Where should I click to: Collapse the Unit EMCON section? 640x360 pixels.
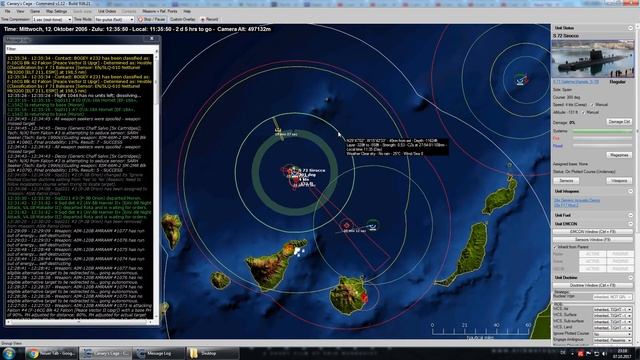(630, 224)
